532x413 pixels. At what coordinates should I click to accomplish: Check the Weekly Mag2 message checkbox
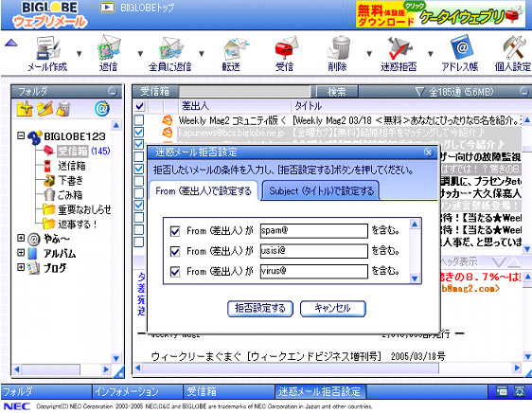point(139,120)
